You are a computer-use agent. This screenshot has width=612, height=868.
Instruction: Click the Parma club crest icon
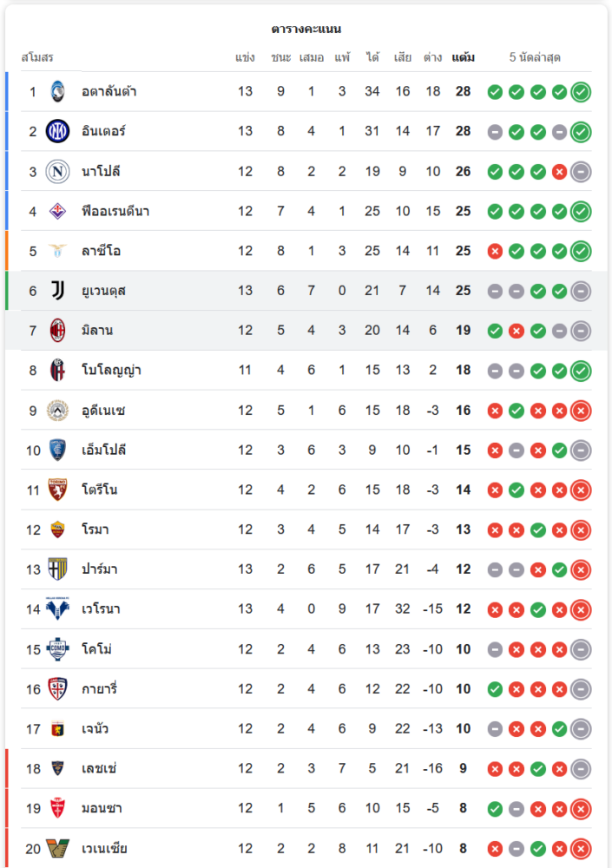click(x=57, y=569)
